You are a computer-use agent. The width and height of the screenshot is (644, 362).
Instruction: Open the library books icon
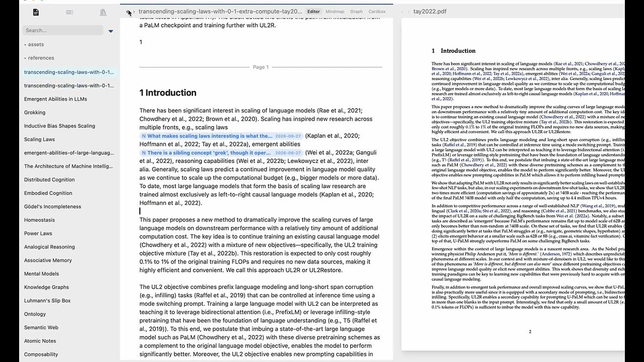(103, 12)
